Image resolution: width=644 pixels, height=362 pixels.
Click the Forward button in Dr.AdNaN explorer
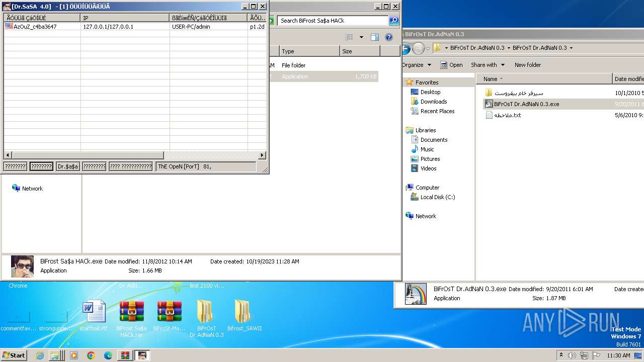(418, 49)
